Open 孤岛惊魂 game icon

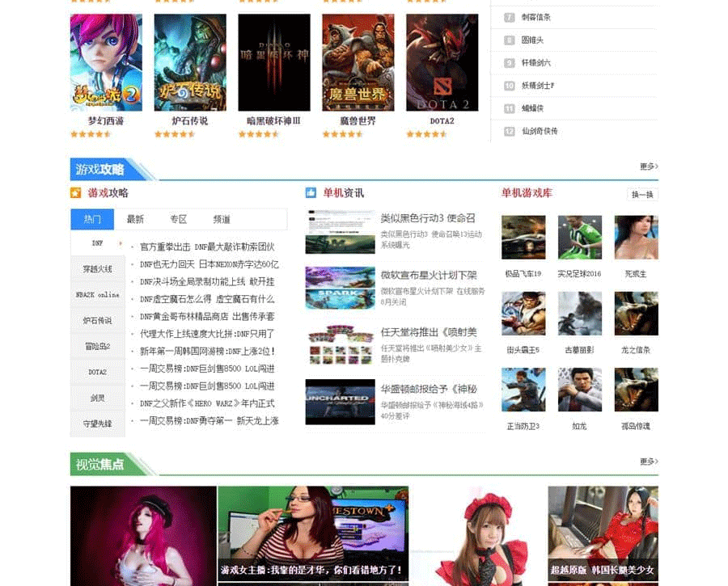(x=636, y=390)
